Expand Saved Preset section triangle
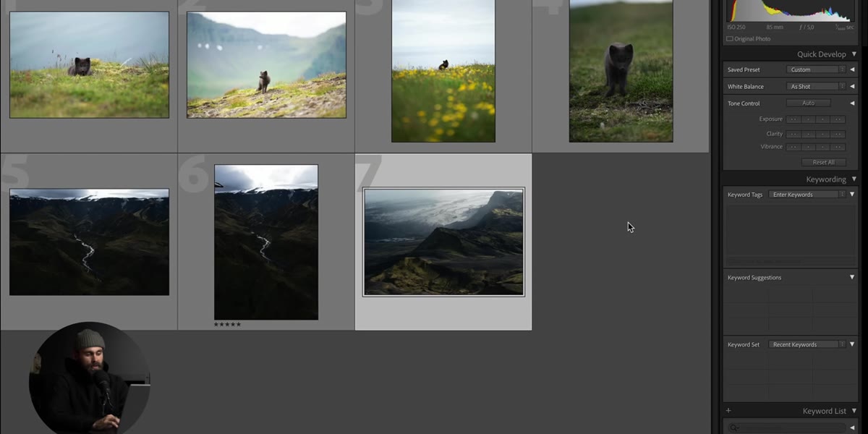Screen dimensions: 868x434 [x=852, y=69]
